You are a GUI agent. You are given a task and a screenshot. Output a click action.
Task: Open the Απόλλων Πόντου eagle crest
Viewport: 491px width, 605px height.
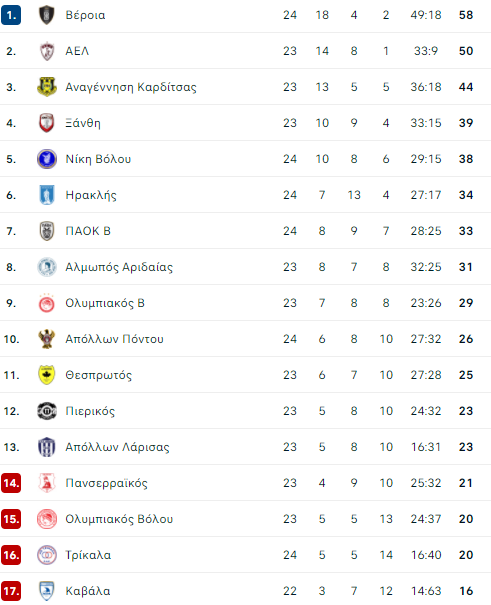pyautogui.click(x=47, y=339)
